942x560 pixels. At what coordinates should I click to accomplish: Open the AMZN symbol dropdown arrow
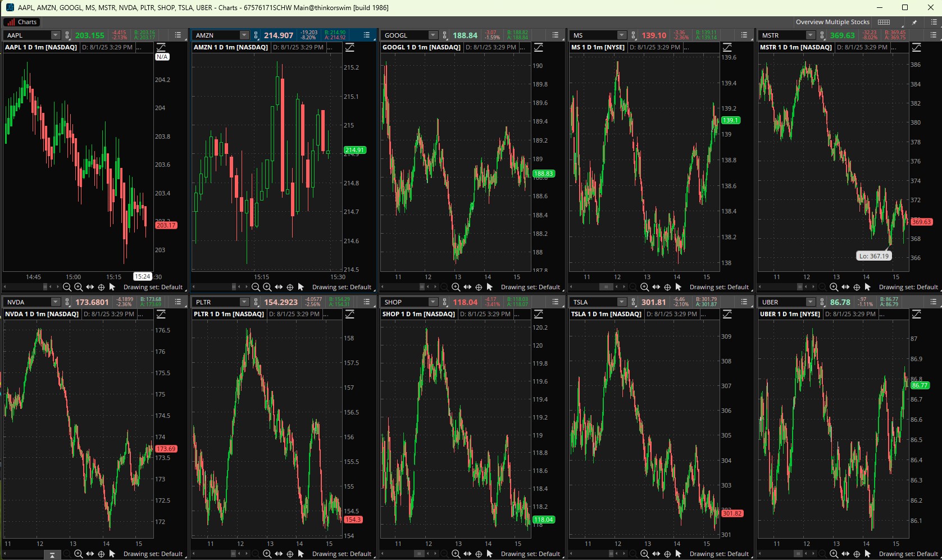244,35
